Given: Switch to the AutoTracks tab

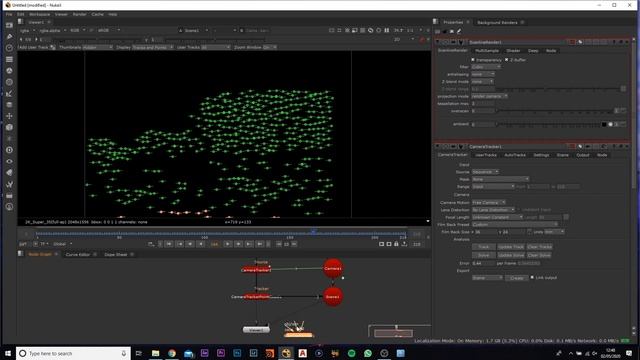Looking at the screenshot, I should click(515, 155).
